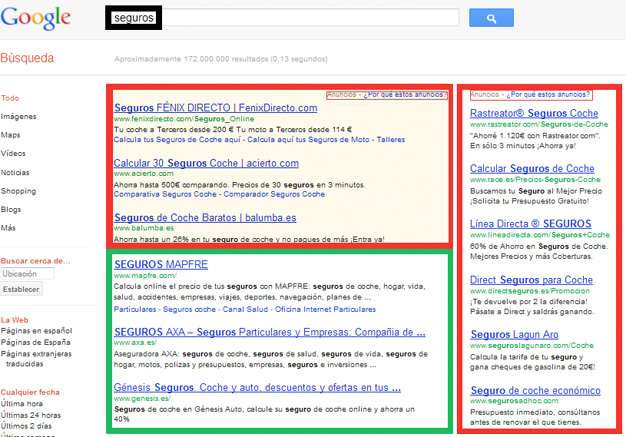This screenshot has width=626, height=437.
Task: Click the www.axa.es/ green URL
Action: coord(135,342)
